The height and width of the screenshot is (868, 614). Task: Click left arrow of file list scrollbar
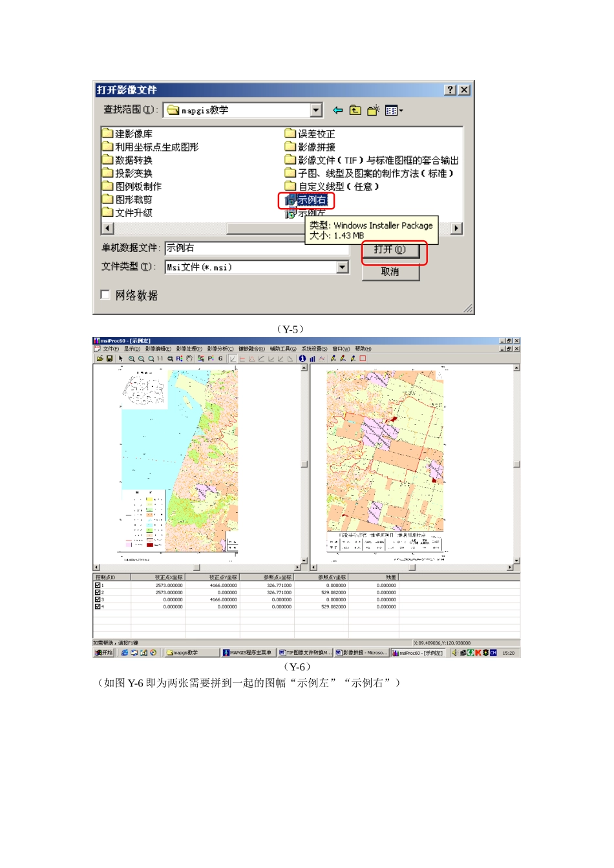(108, 229)
